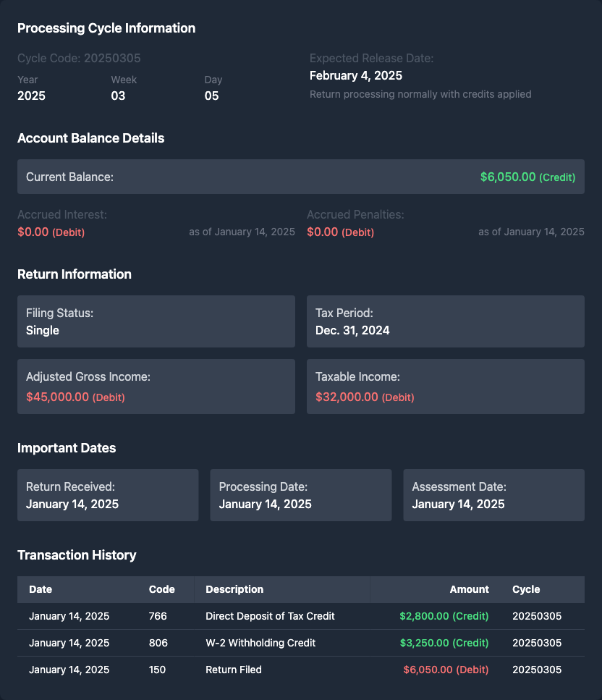Click the Tax Period card
Viewport: 602px width, 700px height.
click(x=445, y=321)
